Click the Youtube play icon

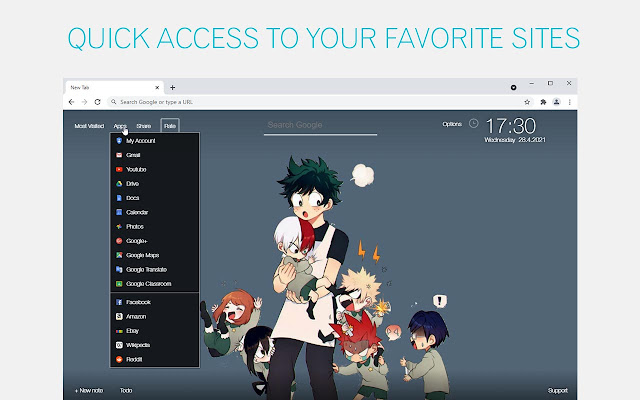coord(119,169)
